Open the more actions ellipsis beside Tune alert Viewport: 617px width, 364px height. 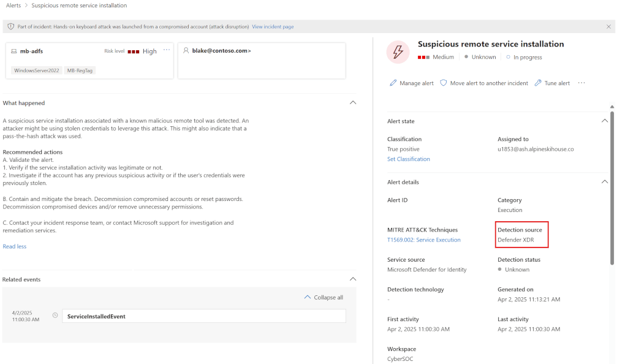[581, 83]
